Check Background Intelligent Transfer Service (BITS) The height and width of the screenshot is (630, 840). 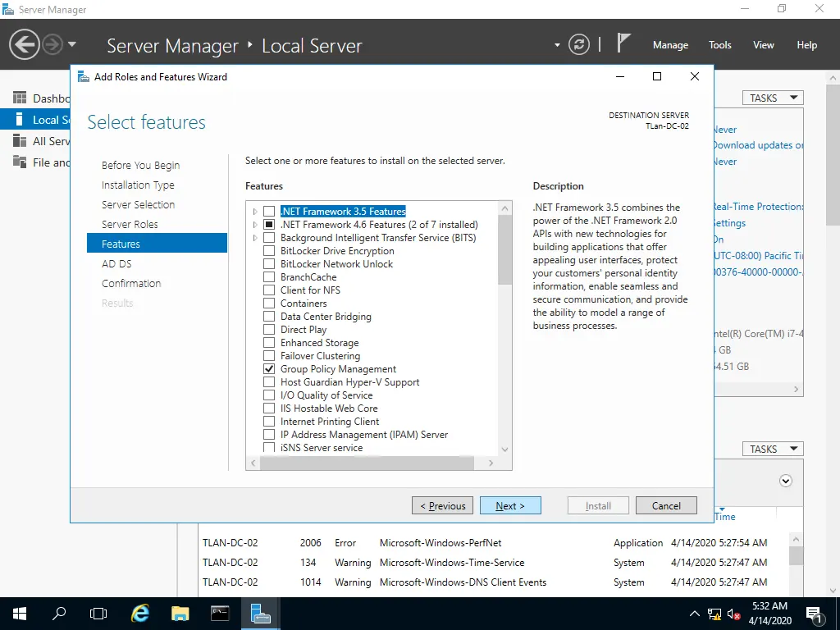269,238
